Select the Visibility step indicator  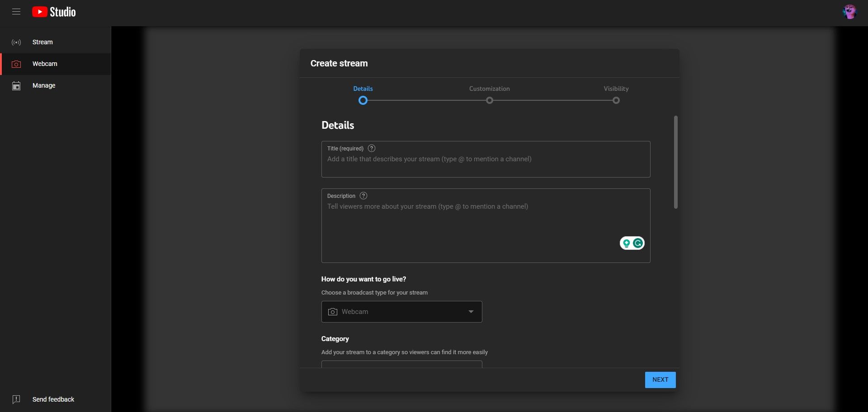pos(616,100)
